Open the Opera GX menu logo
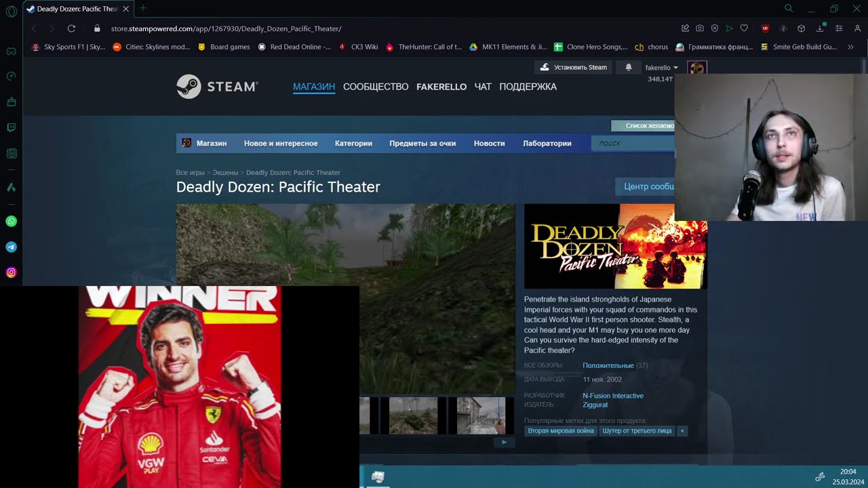 (x=11, y=12)
